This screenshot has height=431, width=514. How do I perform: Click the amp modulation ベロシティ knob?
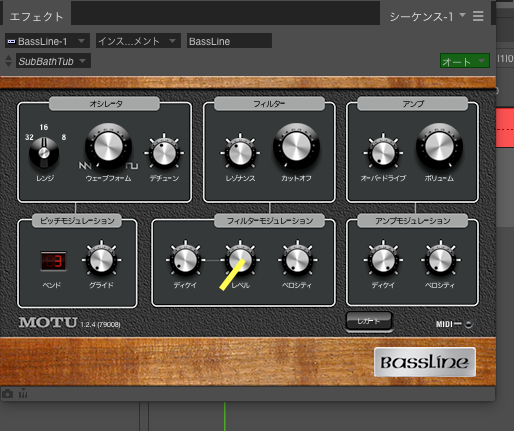coord(440,260)
